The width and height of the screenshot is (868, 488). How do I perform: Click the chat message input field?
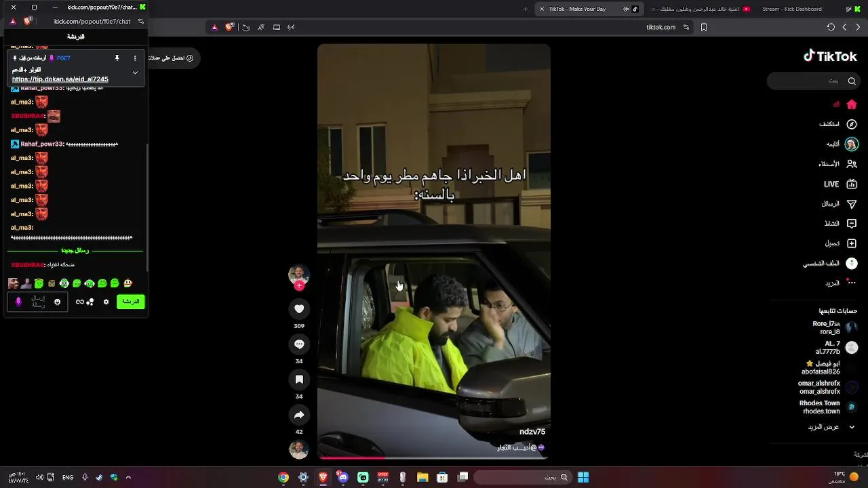(x=39, y=302)
